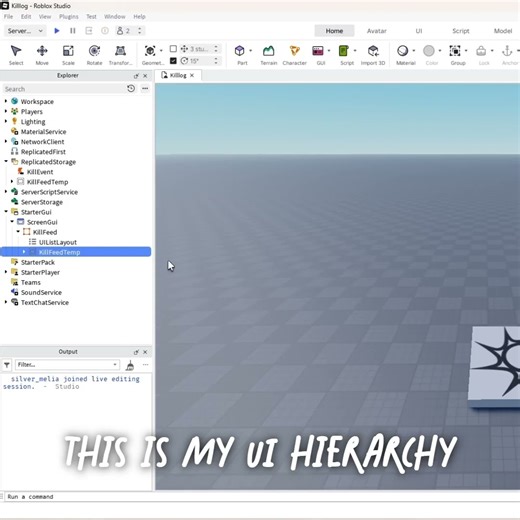The image size is (520, 520).
Task: Insert a new Part
Action: 240,55
